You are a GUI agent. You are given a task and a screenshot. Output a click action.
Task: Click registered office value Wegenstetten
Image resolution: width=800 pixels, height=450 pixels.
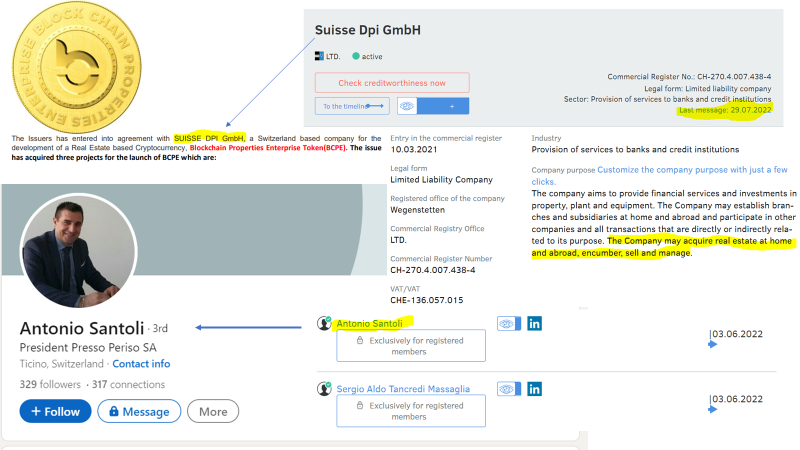tap(417, 210)
